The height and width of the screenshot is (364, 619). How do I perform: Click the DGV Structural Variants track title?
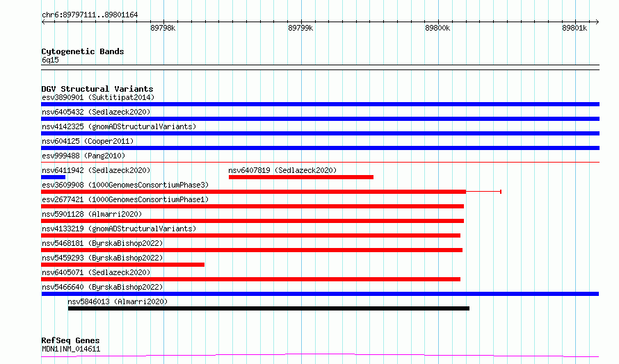tap(97, 89)
